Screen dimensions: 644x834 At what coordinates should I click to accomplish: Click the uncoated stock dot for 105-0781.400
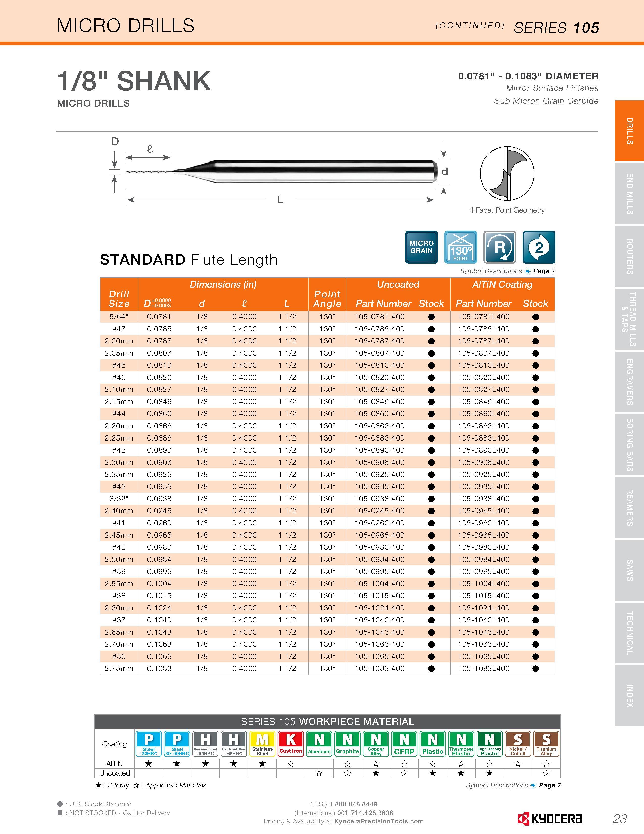click(432, 317)
